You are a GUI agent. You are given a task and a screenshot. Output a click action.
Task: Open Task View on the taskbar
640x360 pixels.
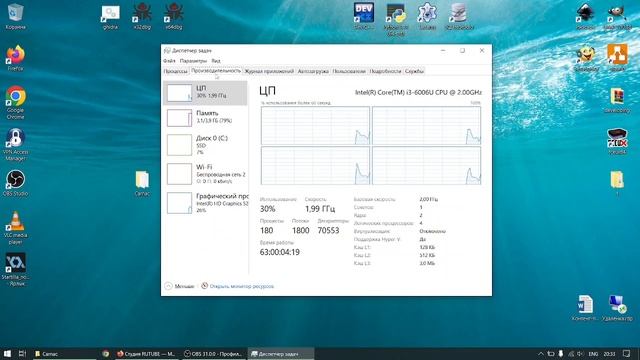pyautogui.click(x=22, y=353)
